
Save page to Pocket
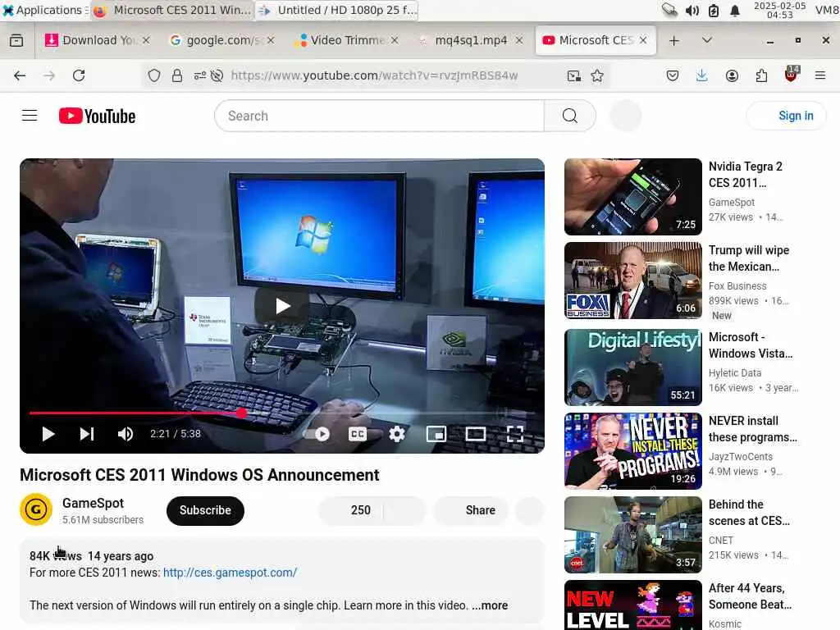click(673, 75)
